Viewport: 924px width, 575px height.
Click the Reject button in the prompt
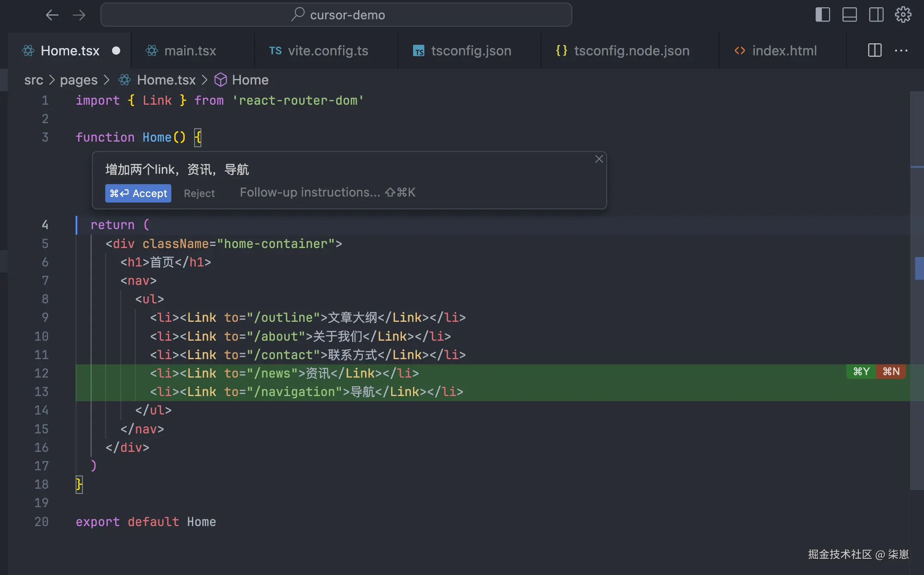[199, 194]
